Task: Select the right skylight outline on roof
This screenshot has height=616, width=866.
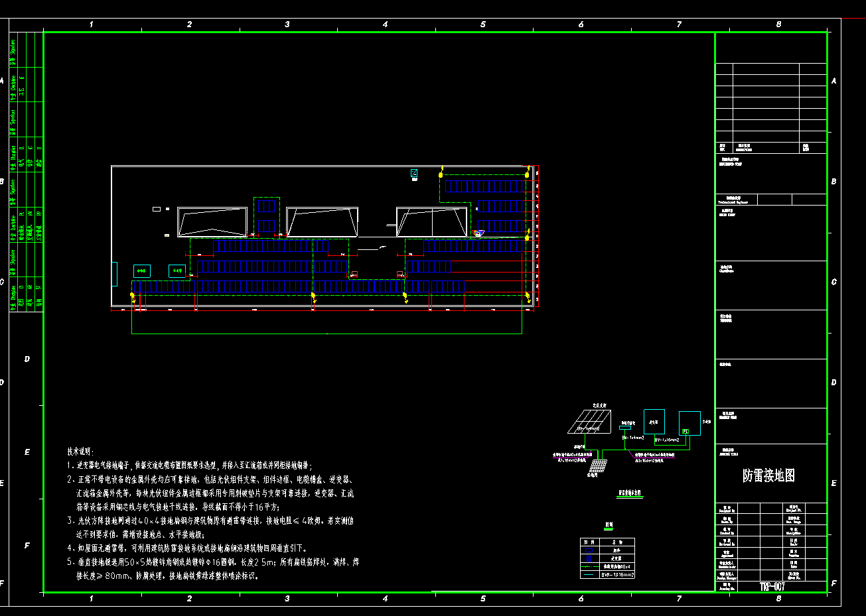Action: click(x=432, y=222)
